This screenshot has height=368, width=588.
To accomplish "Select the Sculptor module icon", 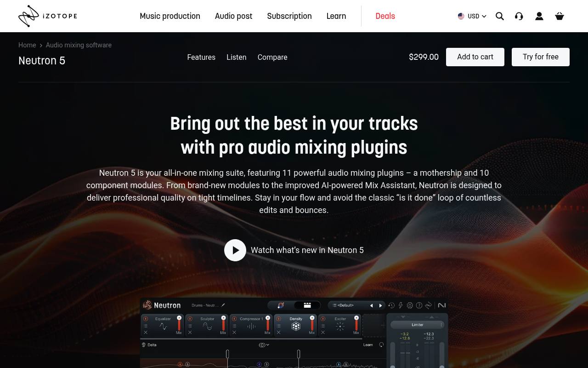I will [207, 327].
